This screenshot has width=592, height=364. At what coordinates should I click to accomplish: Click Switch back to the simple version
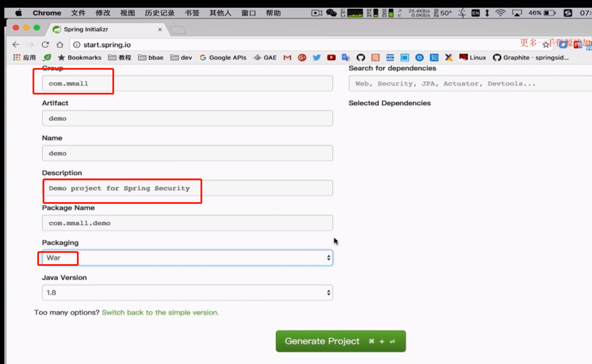pyautogui.click(x=160, y=313)
